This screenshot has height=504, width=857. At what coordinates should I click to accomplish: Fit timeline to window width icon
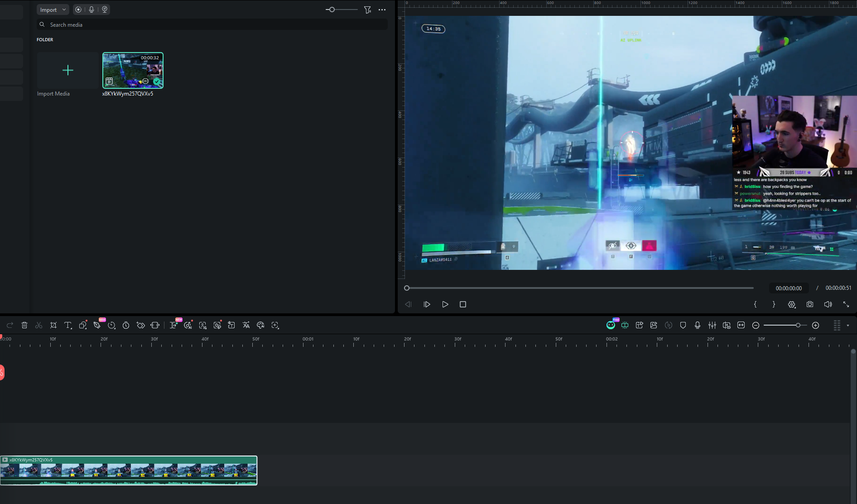[x=741, y=325]
